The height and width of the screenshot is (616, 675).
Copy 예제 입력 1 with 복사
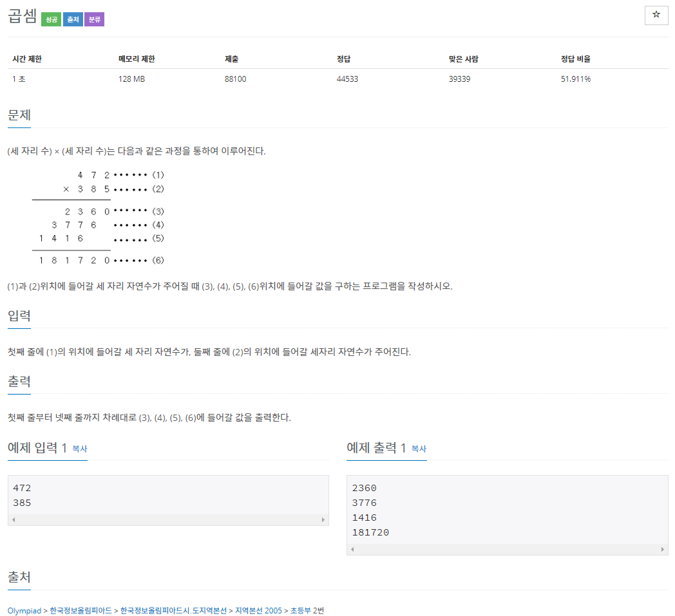pyautogui.click(x=80, y=449)
